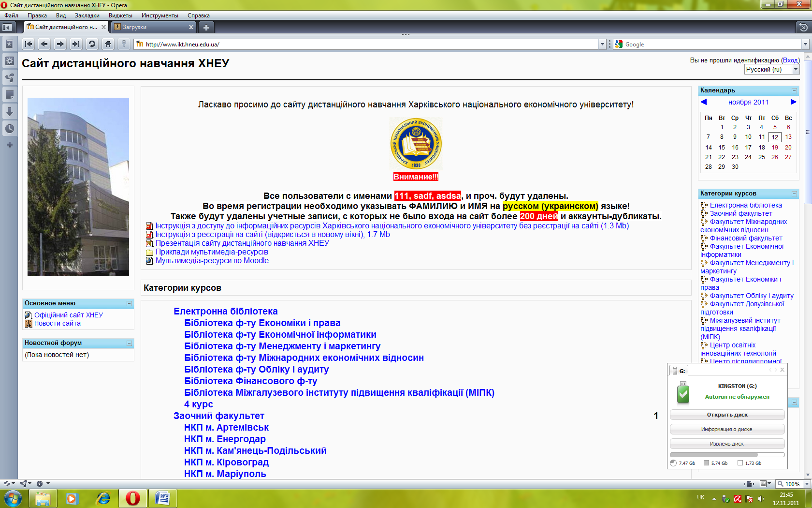The image size is (812, 508).
Task: Open a new tab with plus button
Action: pos(206,27)
